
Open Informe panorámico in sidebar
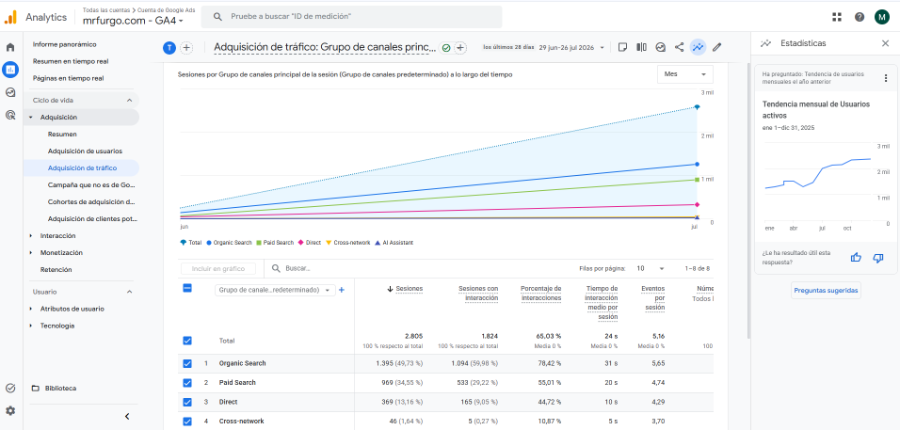64,44
